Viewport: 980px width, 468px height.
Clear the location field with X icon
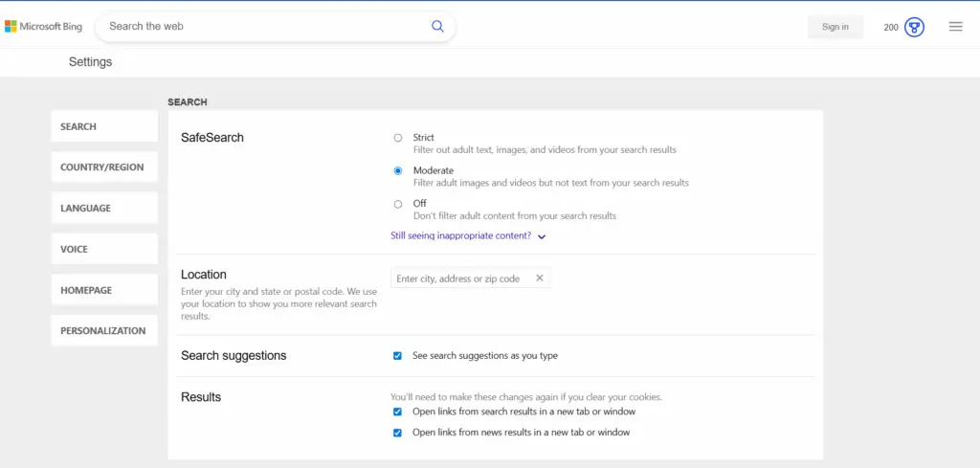pos(539,279)
